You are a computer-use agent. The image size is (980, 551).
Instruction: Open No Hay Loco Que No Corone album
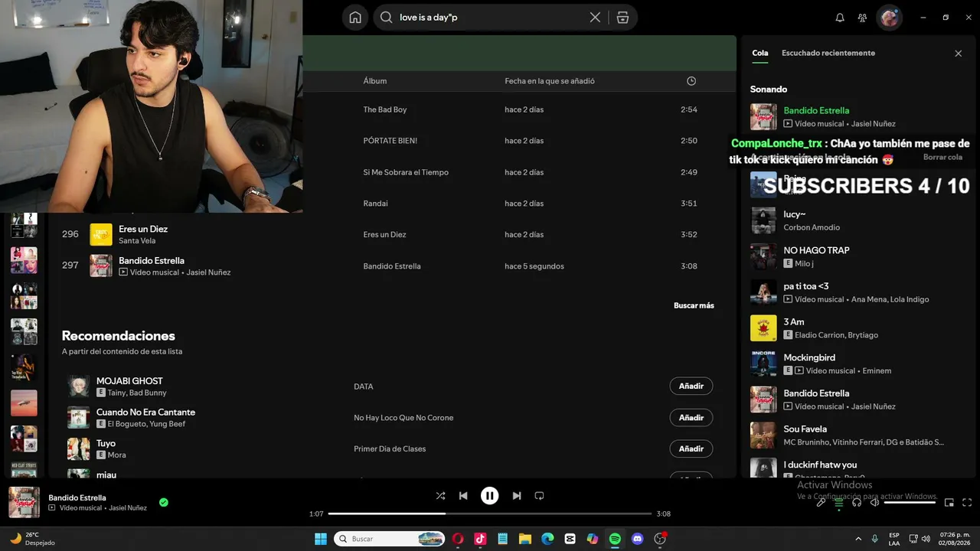[403, 418]
